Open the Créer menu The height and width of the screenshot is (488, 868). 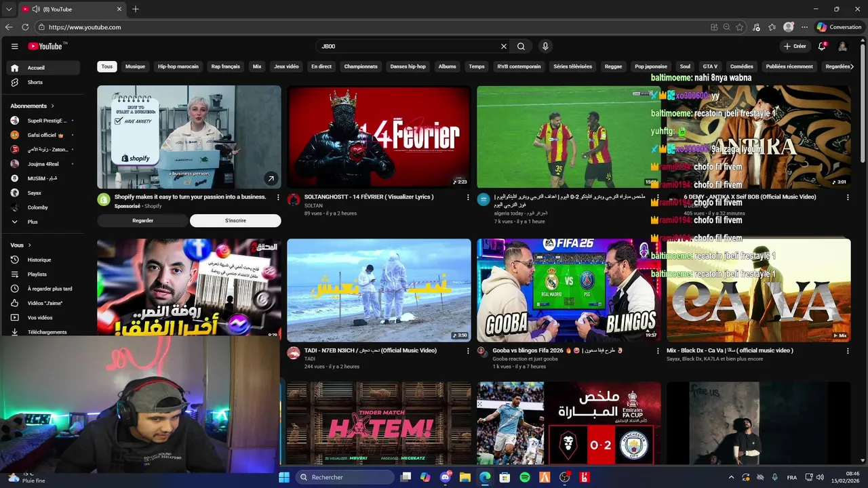[x=794, y=46]
